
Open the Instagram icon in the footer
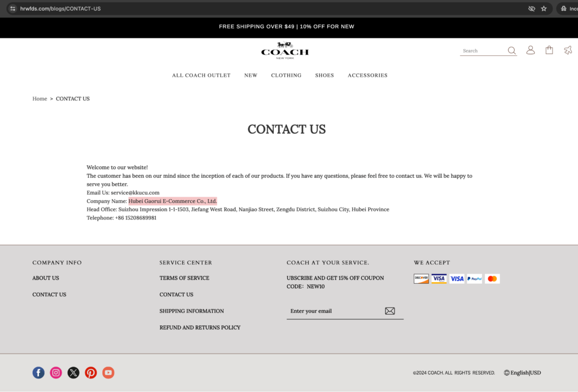click(55, 372)
